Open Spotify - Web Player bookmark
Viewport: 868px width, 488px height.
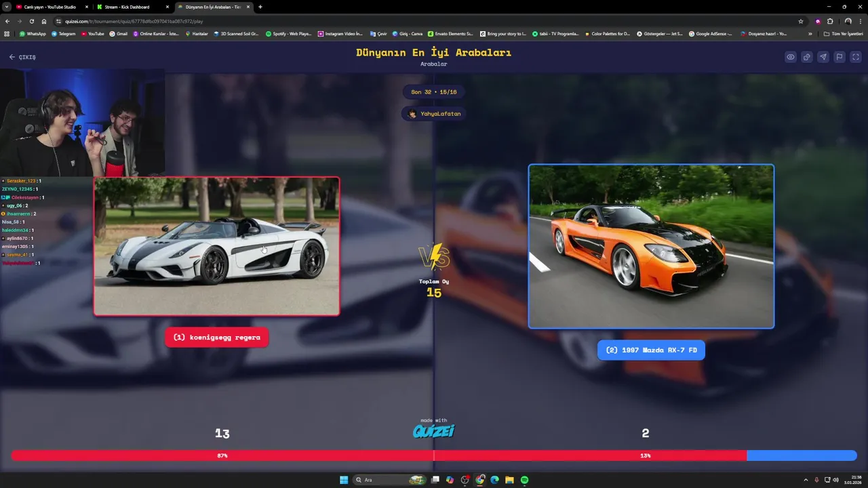pos(288,33)
